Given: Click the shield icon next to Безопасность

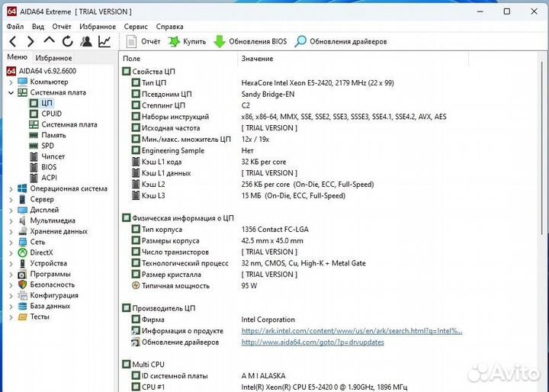Looking at the screenshot, I should [x=22, y=284].
